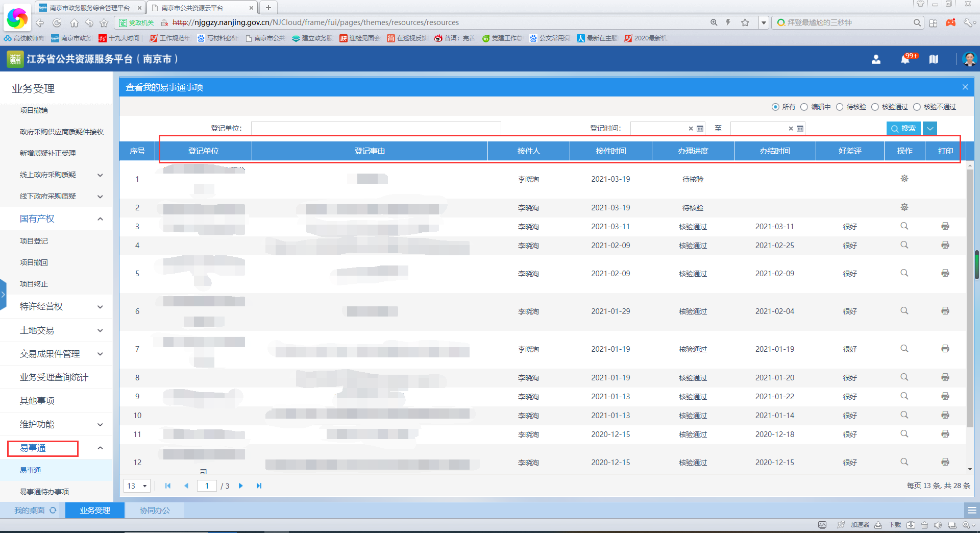Open settings gear for row 1
The image size is (980, 533).
[x=904, y=179]
